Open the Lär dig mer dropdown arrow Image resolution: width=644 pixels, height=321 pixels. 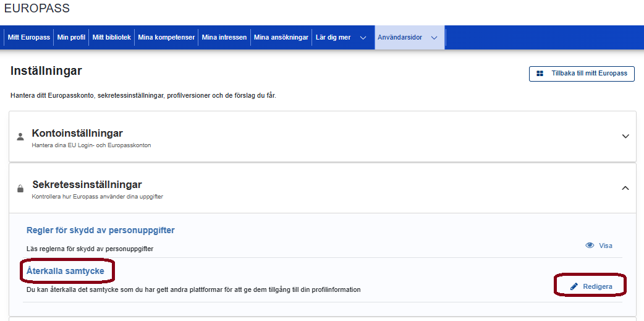pyautogui.click(x=363, y=38)
